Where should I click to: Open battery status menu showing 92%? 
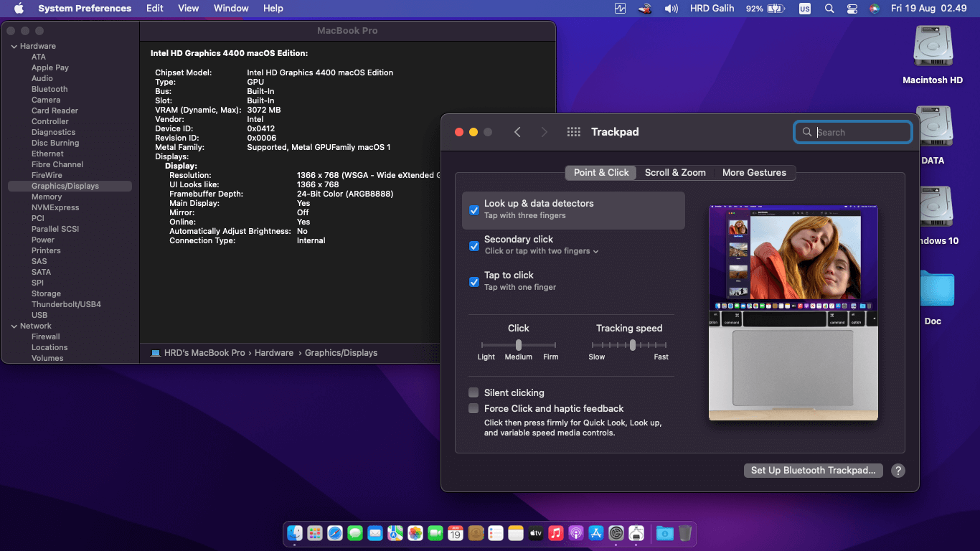point(765,9)
